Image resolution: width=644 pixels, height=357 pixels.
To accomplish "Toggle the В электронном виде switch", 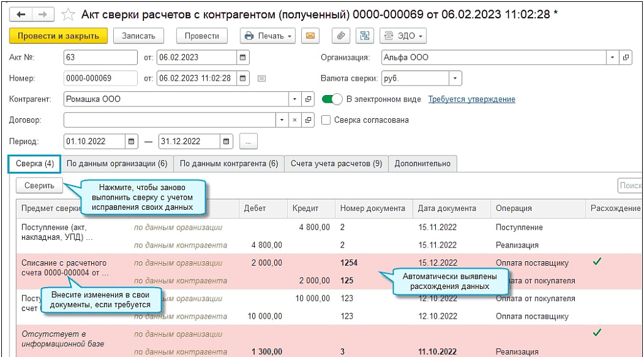I will click(332, 99).
